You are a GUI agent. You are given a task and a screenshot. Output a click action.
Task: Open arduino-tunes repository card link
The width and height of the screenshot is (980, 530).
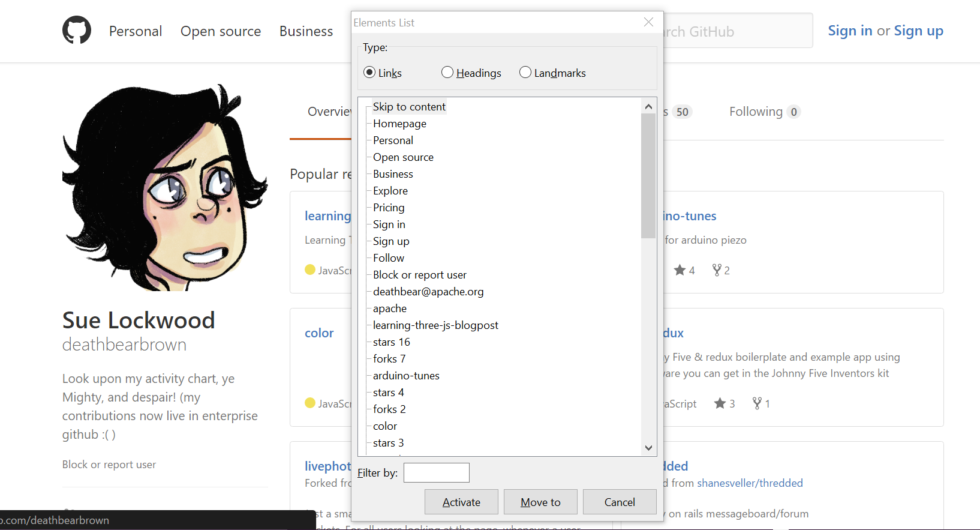coord(690,216)
